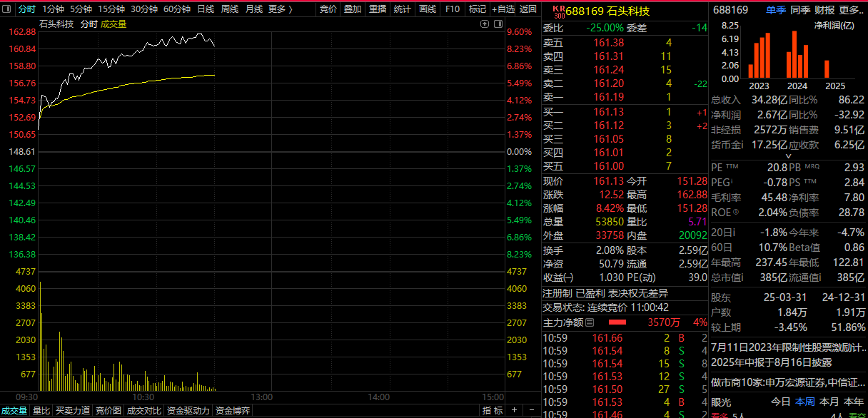
Task: Click the 净利润(亿) chart title
Action: pos(834,26)
